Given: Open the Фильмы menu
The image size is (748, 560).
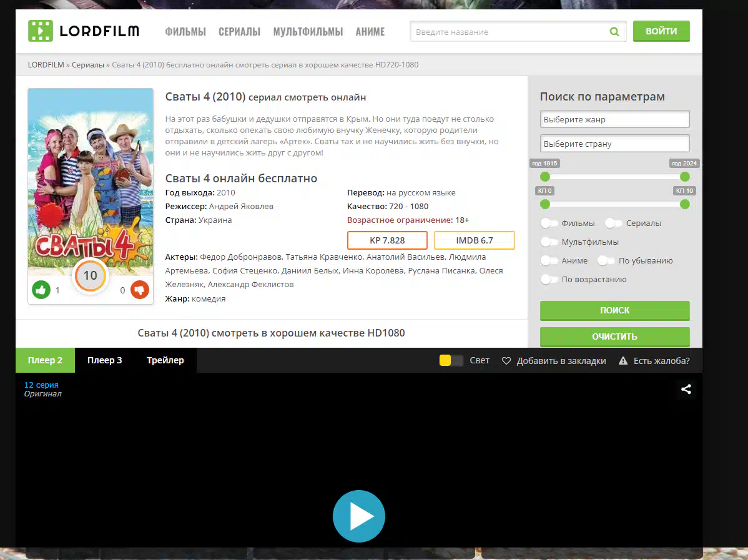Looking at the screenshot, I should (x=185, y=32).
